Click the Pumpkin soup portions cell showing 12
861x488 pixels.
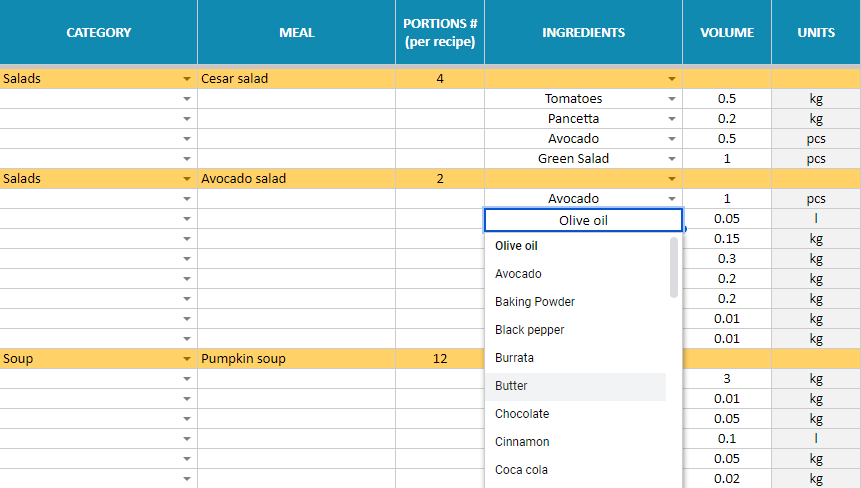point(440,359)
